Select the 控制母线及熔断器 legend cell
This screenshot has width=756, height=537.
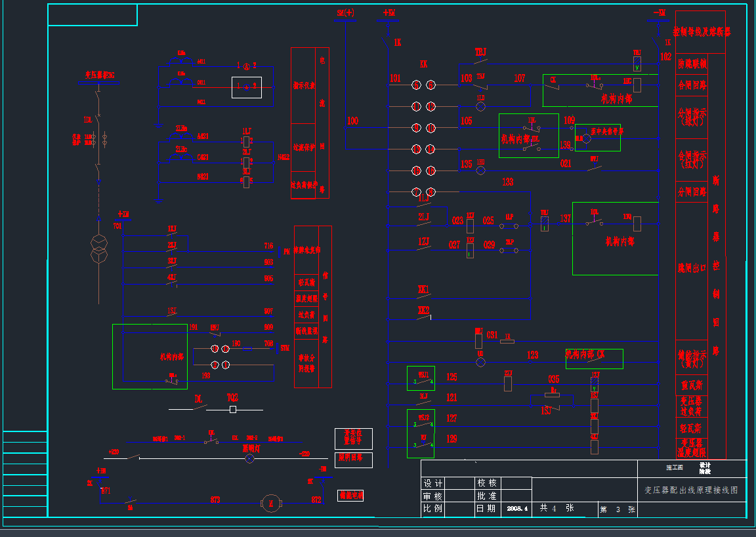pos(701,31)
